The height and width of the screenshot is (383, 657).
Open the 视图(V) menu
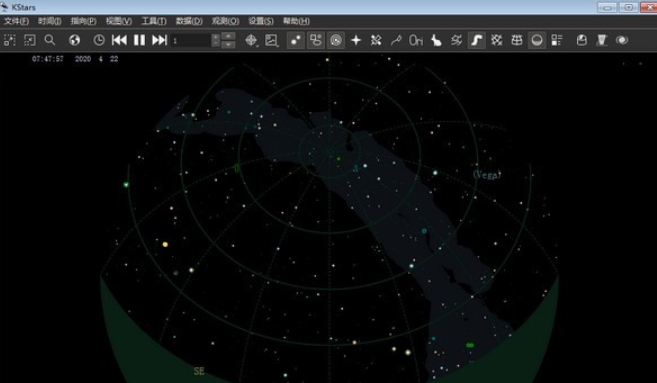tap(119, 21)
